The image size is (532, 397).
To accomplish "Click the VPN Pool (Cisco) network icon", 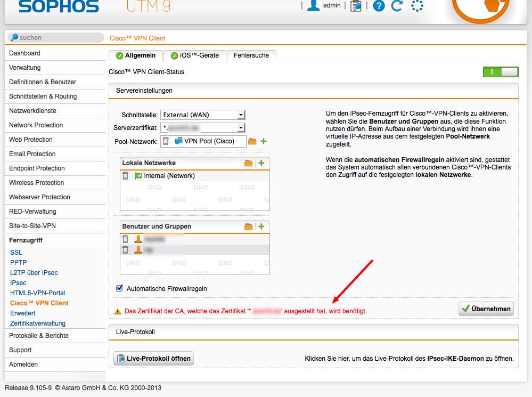I will point(178,141).
